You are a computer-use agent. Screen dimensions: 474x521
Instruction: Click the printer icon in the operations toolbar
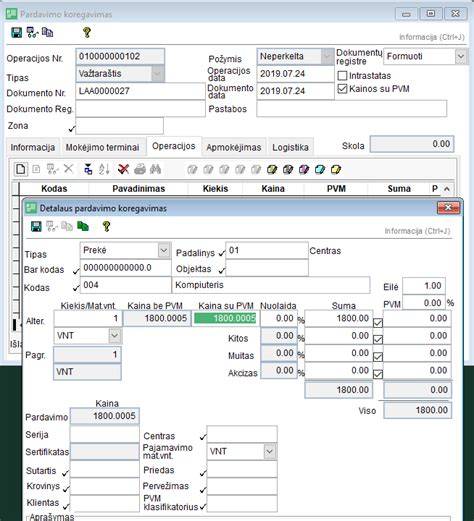[140, 169]
